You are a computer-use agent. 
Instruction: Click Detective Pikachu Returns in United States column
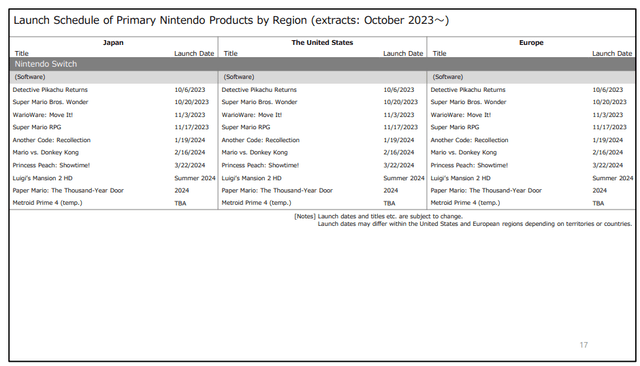coord(259,90)
